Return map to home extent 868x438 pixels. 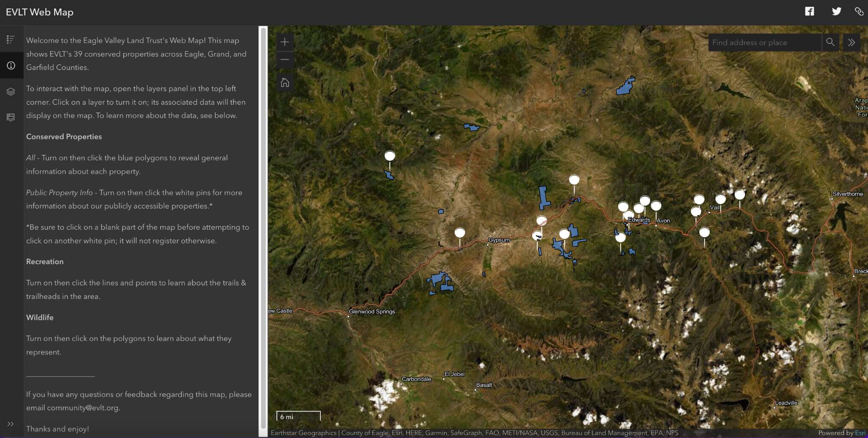[x=285, y=83]
